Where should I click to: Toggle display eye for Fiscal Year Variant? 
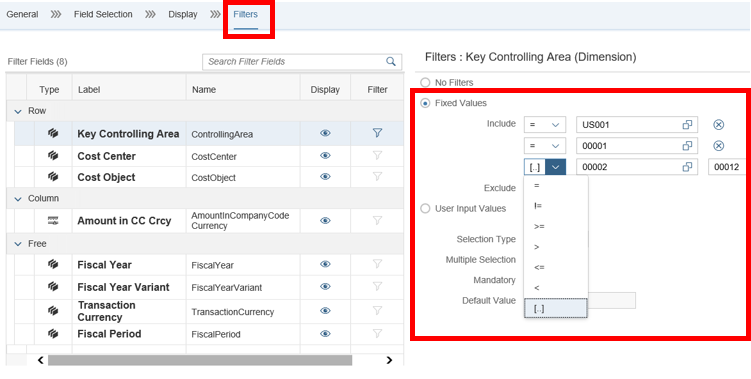click(x=325, y=287)
